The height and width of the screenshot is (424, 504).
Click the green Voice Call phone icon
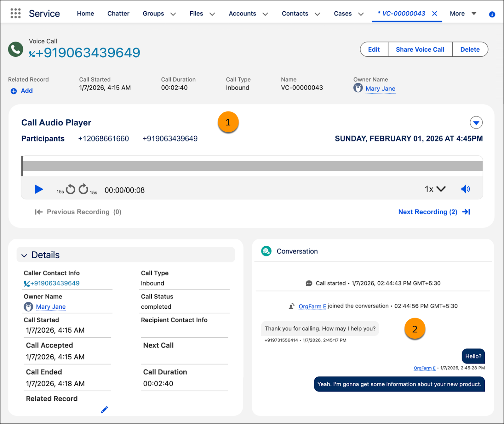click(x=16, y=49)
